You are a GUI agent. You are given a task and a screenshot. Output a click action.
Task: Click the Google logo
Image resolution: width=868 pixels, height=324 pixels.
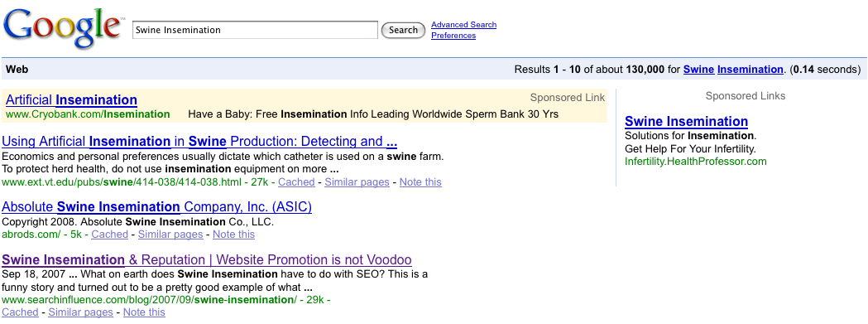(x=63, y=28)
